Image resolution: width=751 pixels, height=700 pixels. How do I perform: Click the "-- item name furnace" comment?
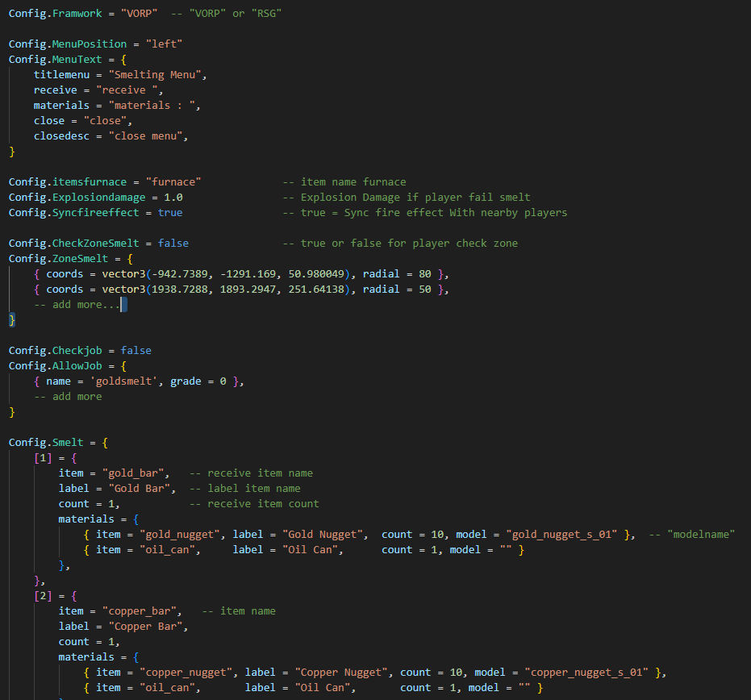pyautogui.click(x=344, y=182)
